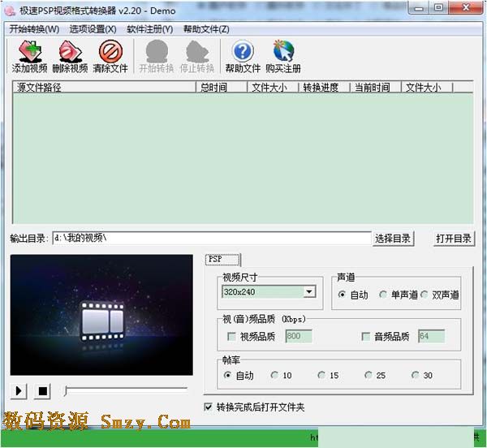This screenshot has width=487, height=448.
Task: Click the 总时间 column header
Action: (x=222, y=87)
